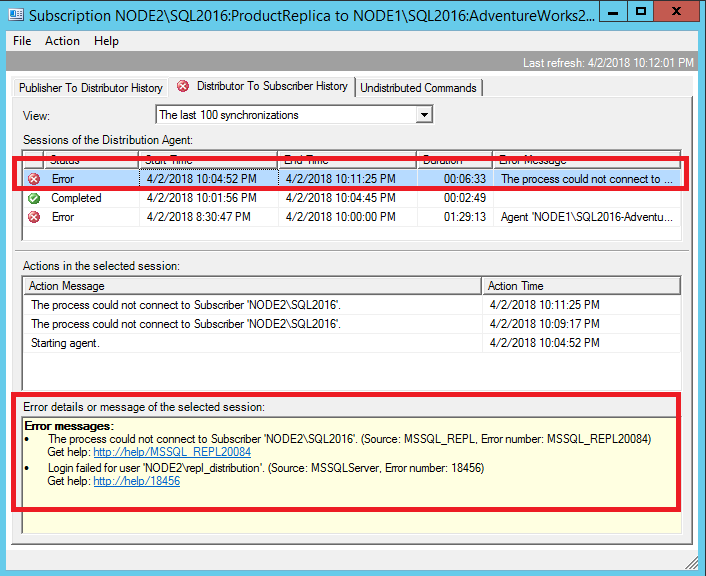Open help link for error 18456
The image size is (706, 576).
pyautogui.click(x=136, y=481)
